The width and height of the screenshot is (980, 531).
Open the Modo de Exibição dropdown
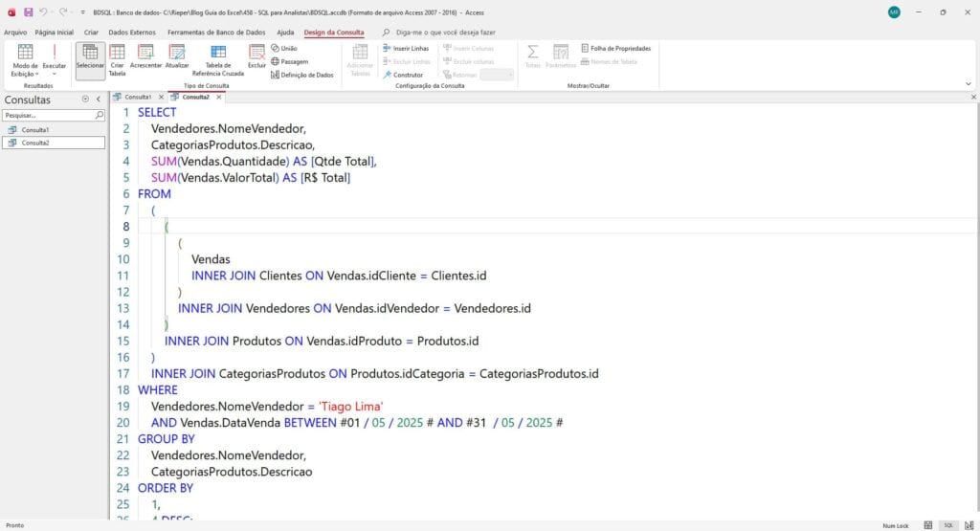coord(25,61)
